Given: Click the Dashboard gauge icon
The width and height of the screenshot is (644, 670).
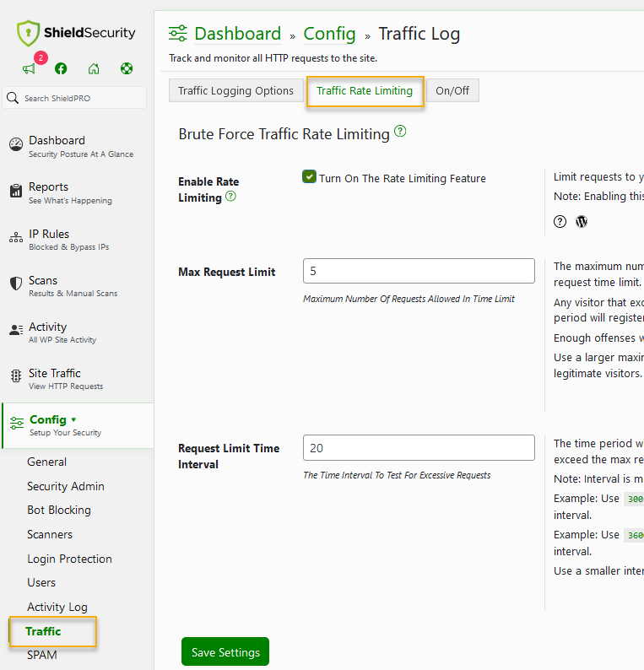Looking at the screenshot, I should pos(16,145).
